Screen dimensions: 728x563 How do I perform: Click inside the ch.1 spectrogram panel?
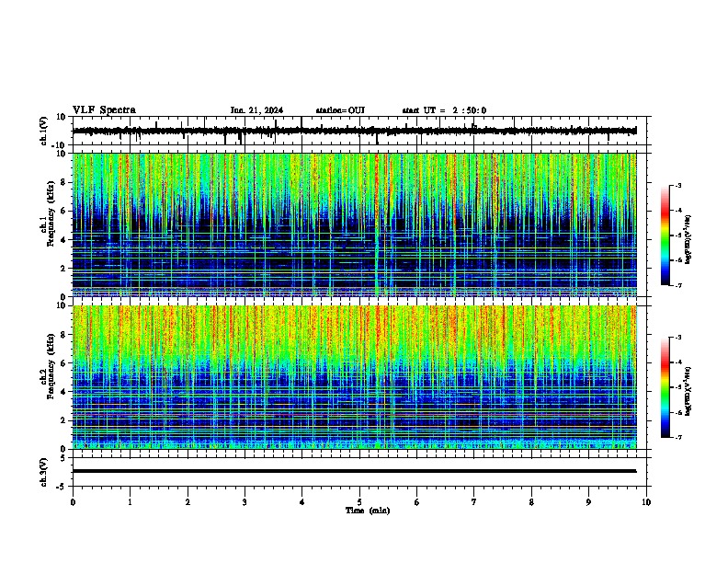click(x=355, y=224)
